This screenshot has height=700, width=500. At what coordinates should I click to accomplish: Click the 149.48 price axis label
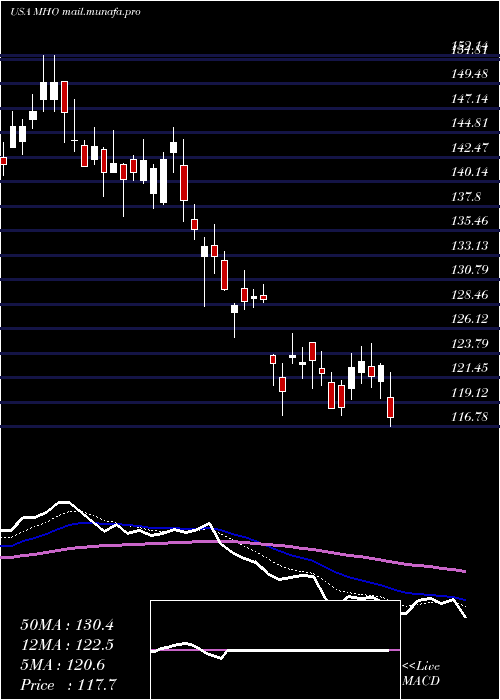[469, 74]
